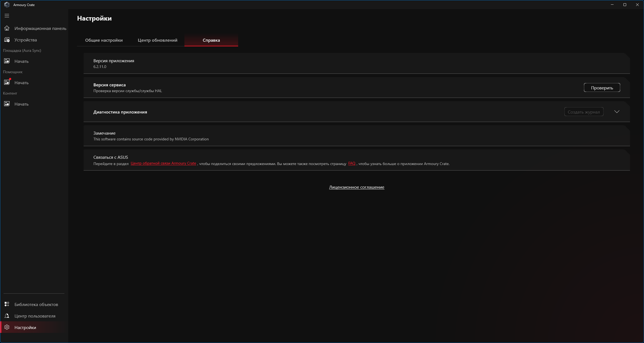Open the FAQ link
This screenshot has height=343, width=644.
tap(352, 163)
